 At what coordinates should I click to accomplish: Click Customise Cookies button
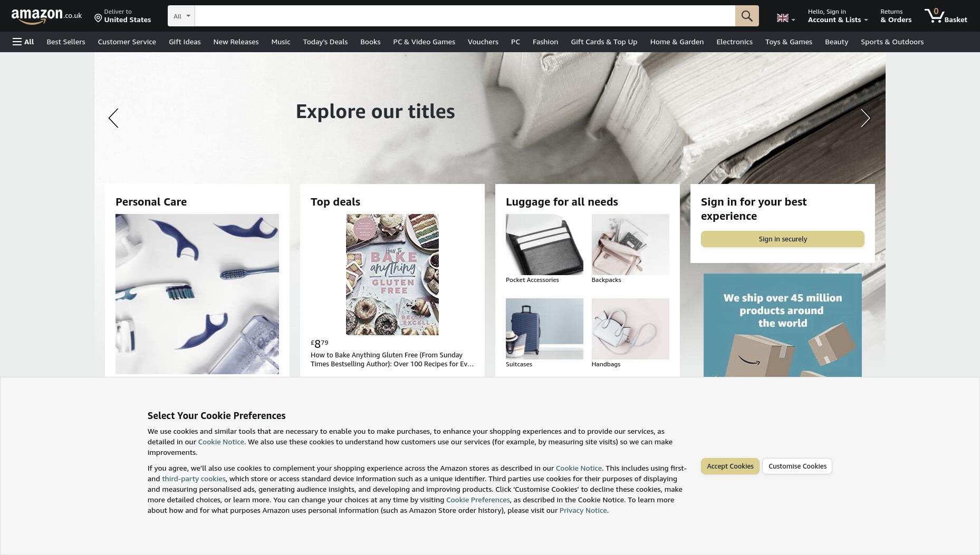(x=797, y=466)
